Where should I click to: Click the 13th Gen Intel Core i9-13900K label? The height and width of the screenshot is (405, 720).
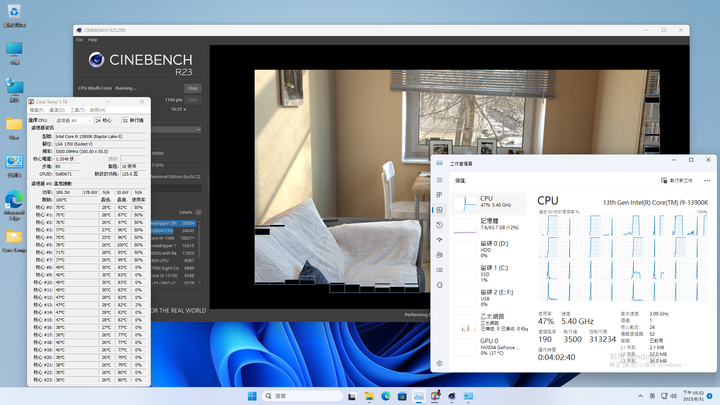(655, 202)
